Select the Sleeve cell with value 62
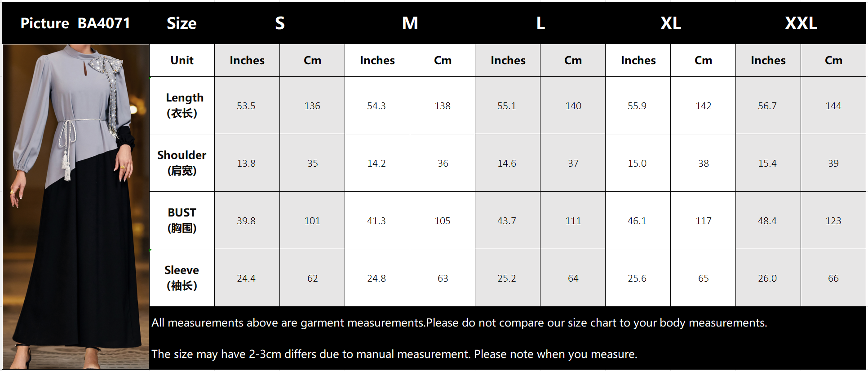This screenshot has width=868, height=371. click(x=312, y=278)
